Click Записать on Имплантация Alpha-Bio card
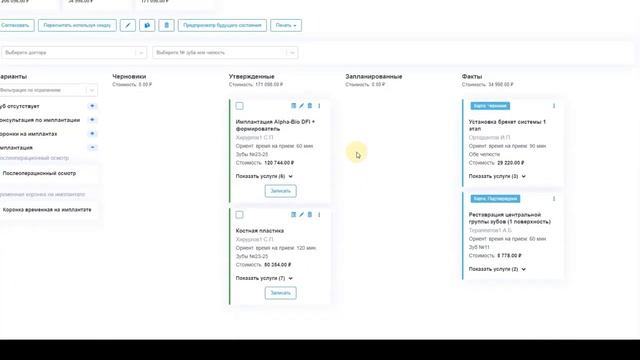Screen dimensions: 640x360 coord(280,191)
